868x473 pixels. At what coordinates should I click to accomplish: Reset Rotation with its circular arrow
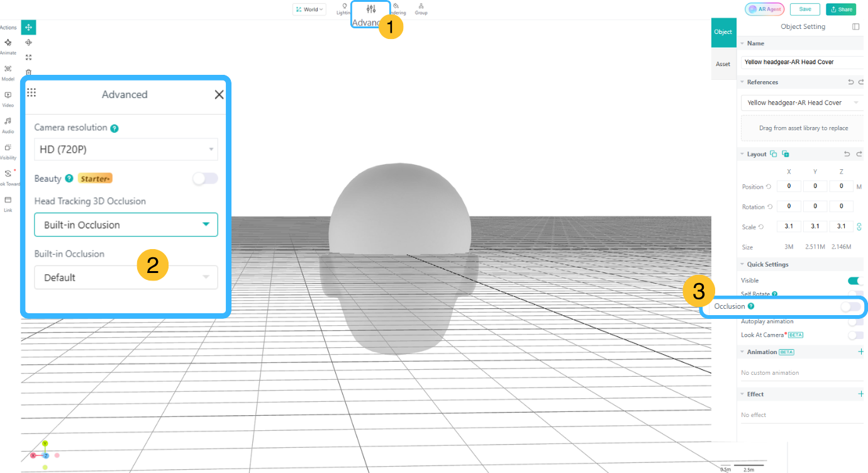(771, 207)
